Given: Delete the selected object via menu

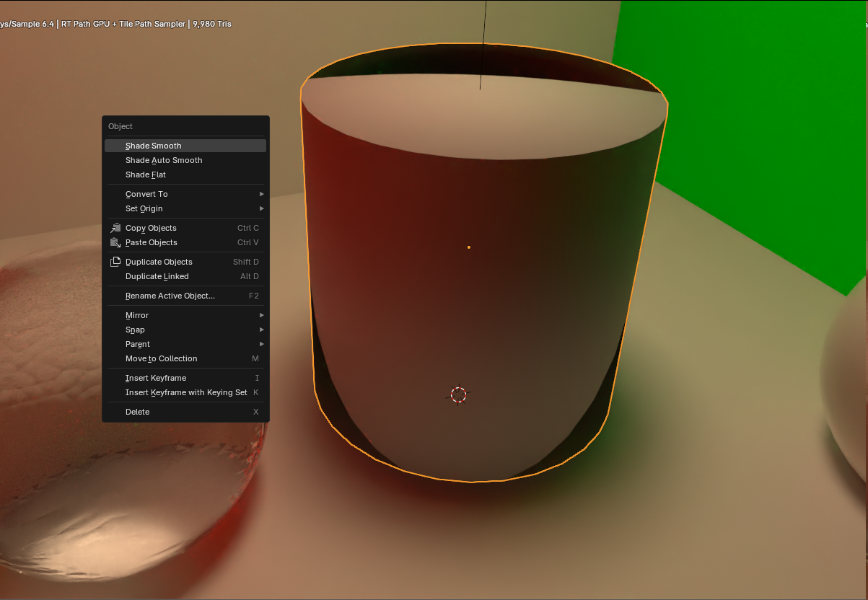Looking at the screenshot, I should click(x=138, y=412).
